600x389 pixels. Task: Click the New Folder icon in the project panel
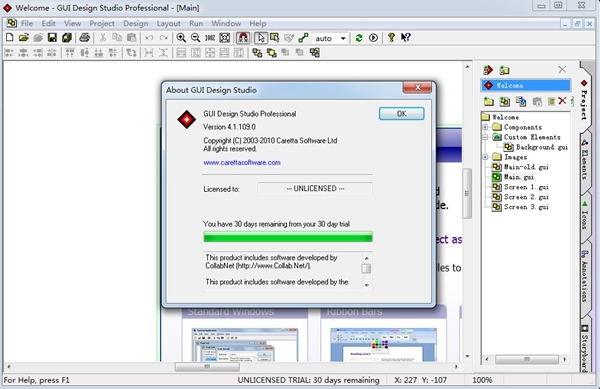(489, 101)
